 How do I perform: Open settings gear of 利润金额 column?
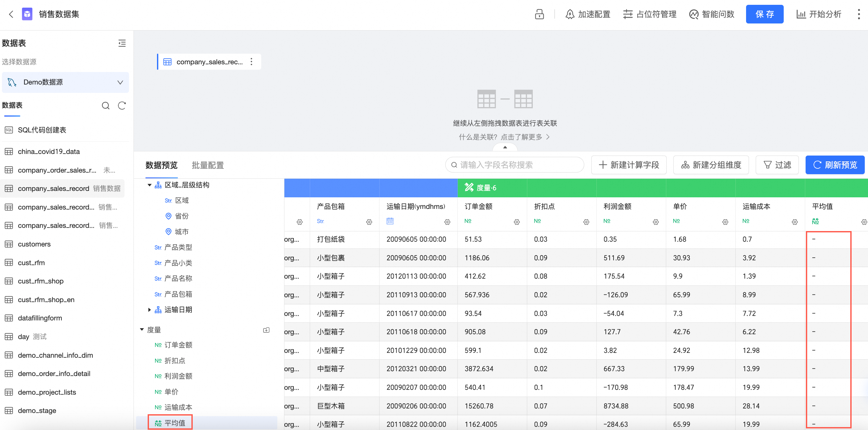[x=655, y=222]
